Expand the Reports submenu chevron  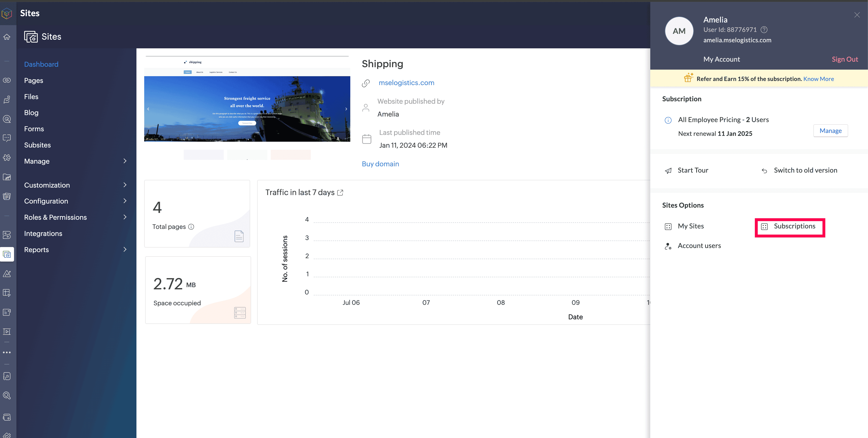(x=125, y=249)
